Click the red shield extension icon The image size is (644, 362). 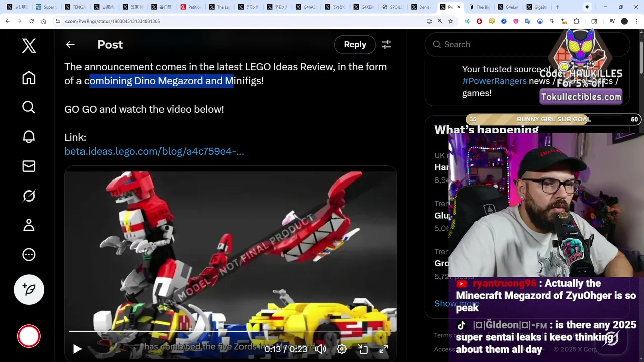coord(479,21)
